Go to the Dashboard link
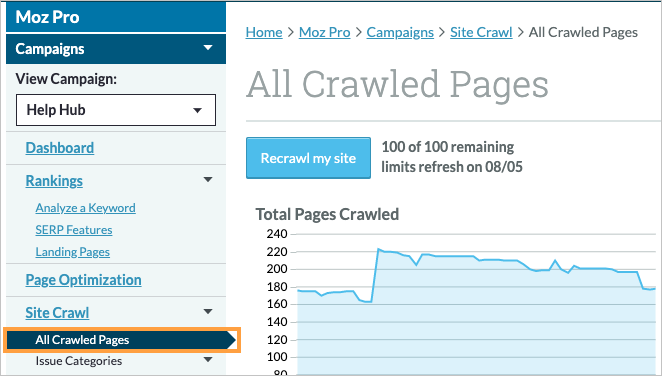Image resolution: width=662 pixels, height=376 pixels. [60, 148]
